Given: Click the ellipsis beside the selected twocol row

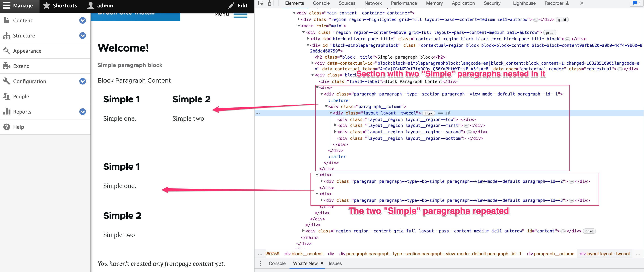Looking at the screenshot, I should [x=258, y=113].
